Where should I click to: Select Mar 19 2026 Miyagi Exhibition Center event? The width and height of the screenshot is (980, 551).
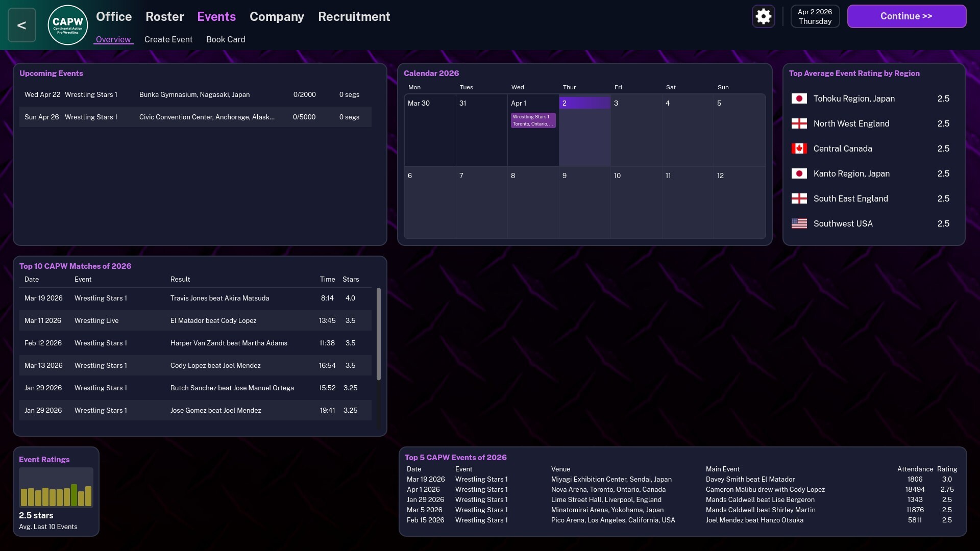[682, 479]
